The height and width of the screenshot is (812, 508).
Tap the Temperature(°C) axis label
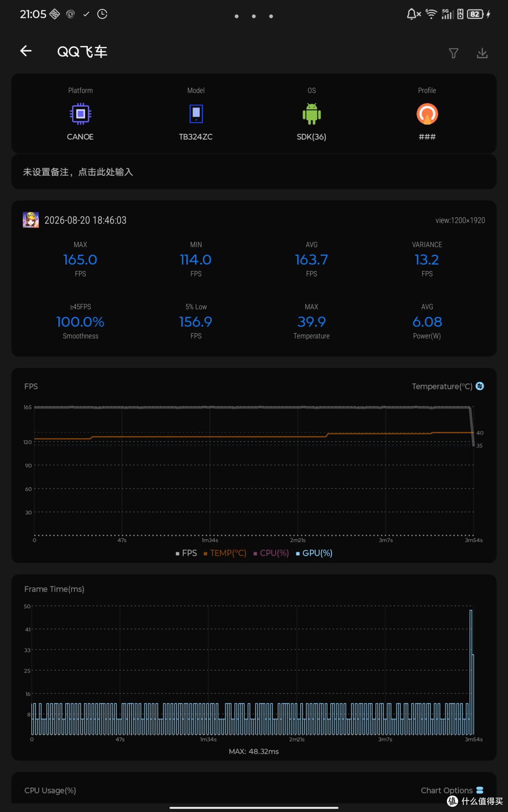click(442, 386)
